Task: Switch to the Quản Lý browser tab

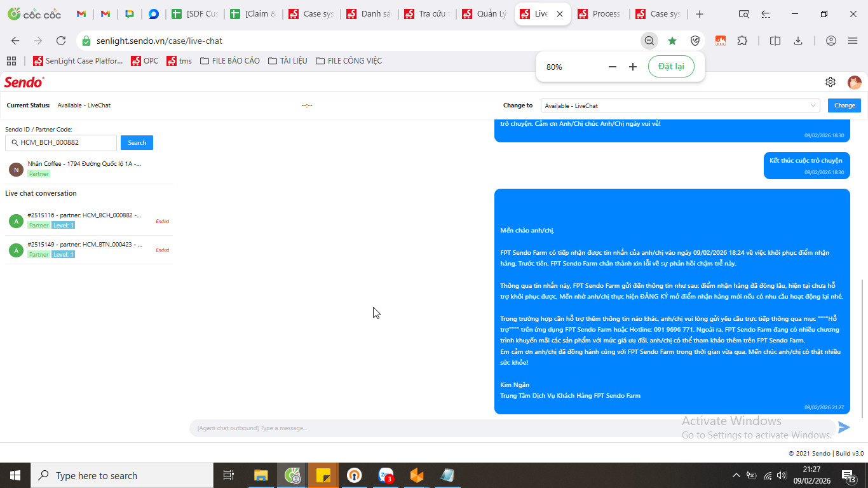Action: (484, 14)
